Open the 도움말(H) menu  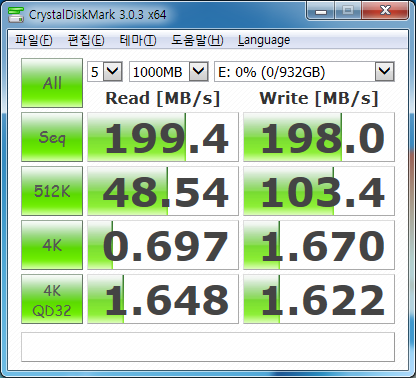(x=197, y=40)
